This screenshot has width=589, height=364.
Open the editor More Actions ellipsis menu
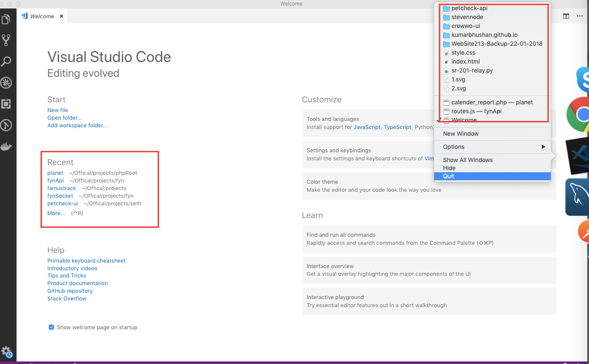pos(580,16)
